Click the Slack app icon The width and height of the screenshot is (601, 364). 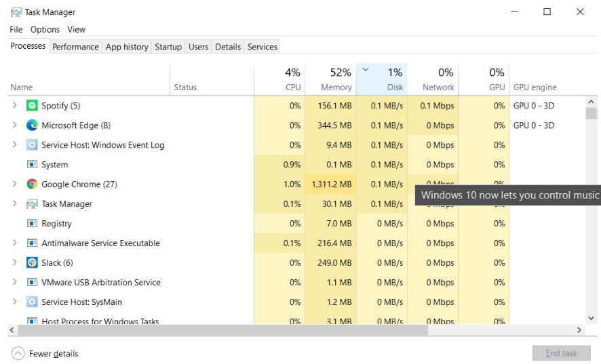[x=32, y=262]
